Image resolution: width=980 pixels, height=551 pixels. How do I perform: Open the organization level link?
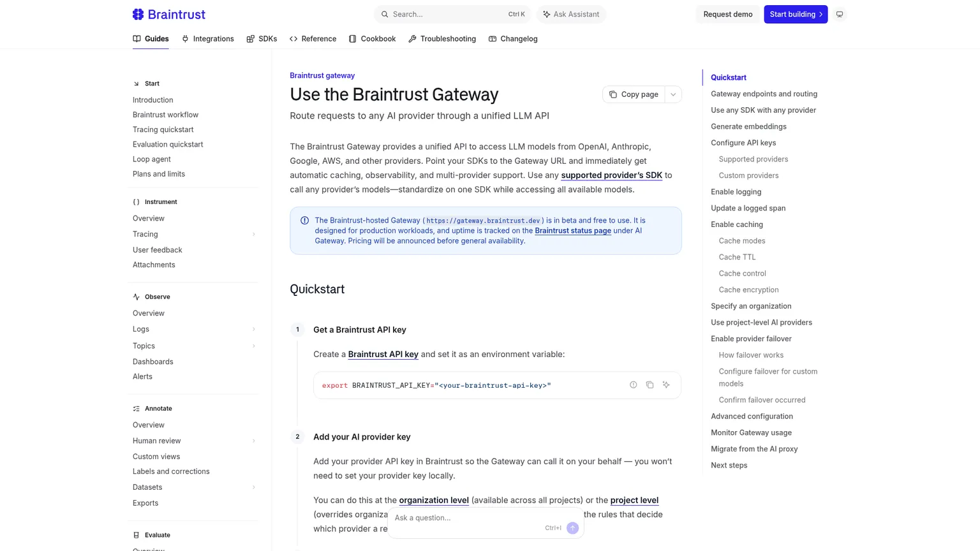pyautogui.click(x=434, y=501)
